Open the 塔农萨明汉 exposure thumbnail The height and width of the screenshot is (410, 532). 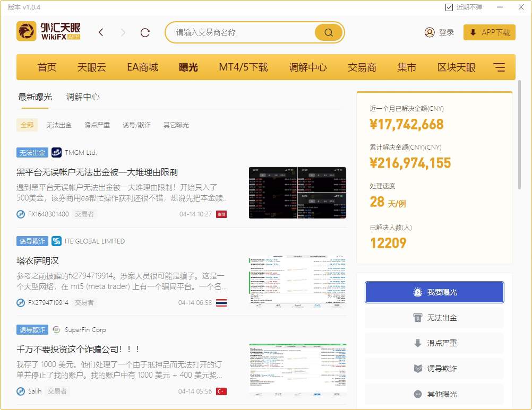click(x=297, y=282)
